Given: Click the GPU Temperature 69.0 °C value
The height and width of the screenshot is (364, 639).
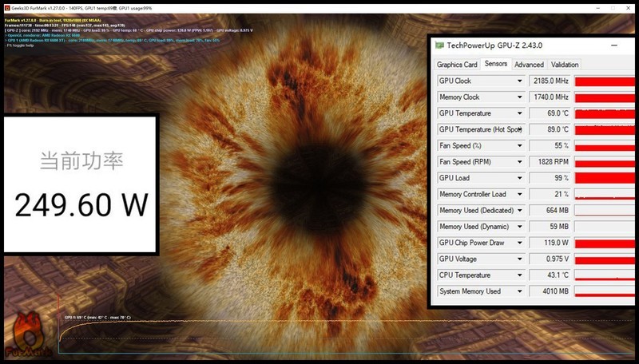Looking at the screenshot, I should [x=550, y=113].
